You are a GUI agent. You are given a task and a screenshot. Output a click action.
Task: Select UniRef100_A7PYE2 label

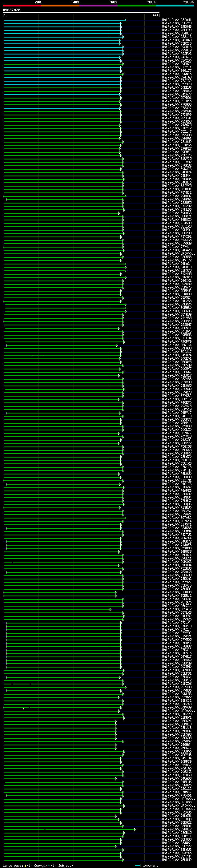[x=177, y=128]
